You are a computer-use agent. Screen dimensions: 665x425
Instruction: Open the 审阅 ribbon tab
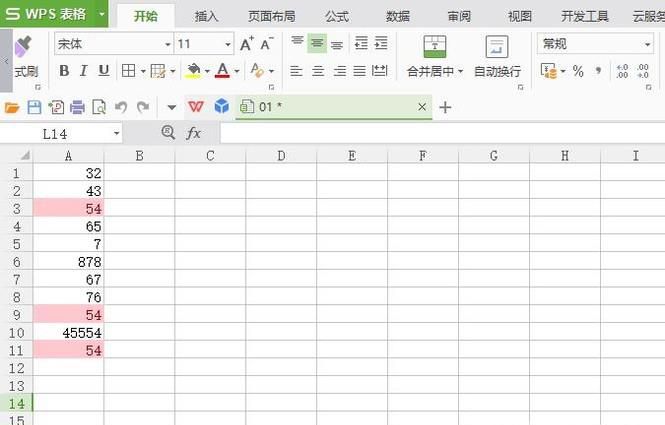click(x=459, y=17)
